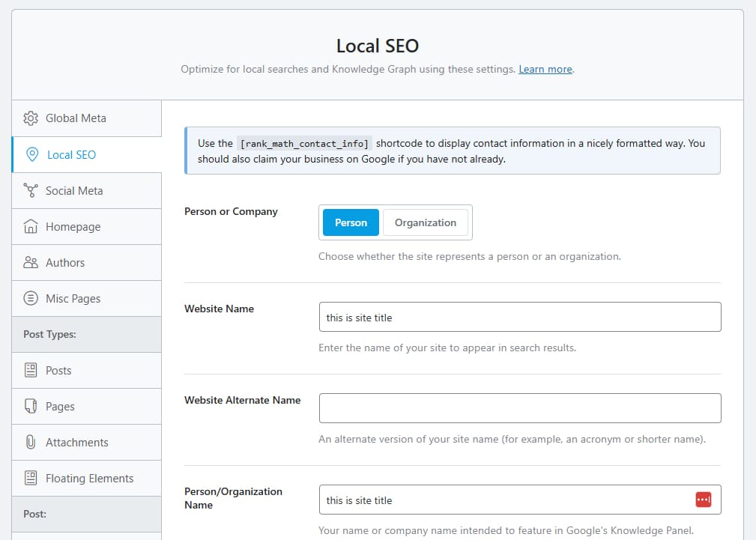Click inside the Website Alternate Name field
This screenshot has width=756, height=540.
520,408
